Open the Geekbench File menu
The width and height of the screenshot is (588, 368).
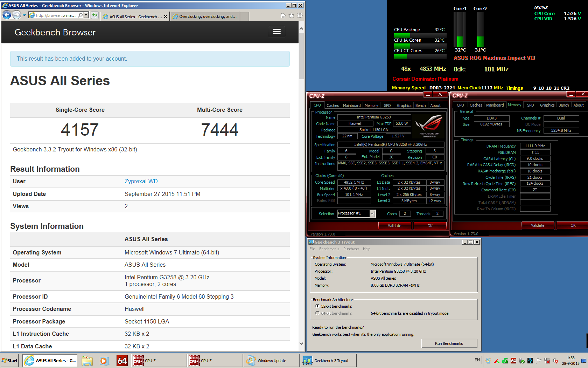click(x=312, y=249)
